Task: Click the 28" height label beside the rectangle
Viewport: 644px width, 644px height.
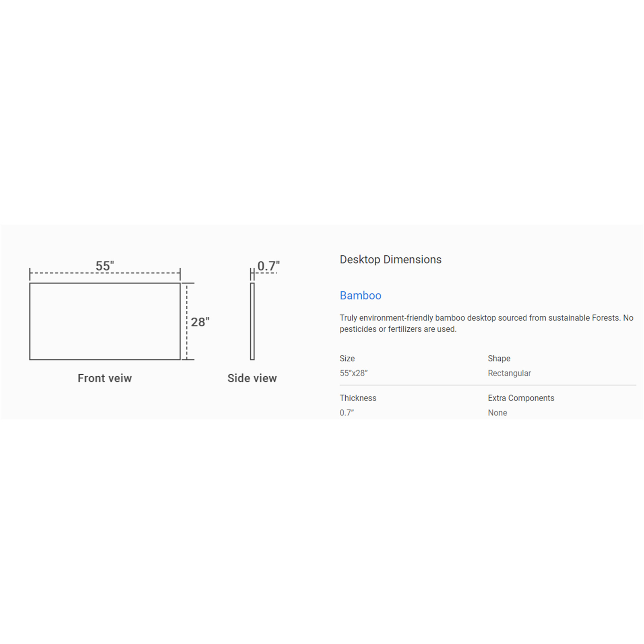Action: point(200,322)
